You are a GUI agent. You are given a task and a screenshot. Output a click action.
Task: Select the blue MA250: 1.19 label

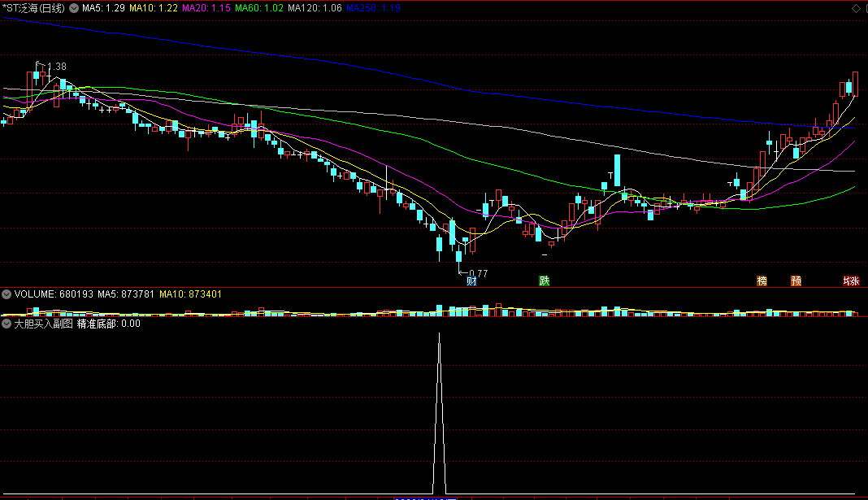point(373,8)
